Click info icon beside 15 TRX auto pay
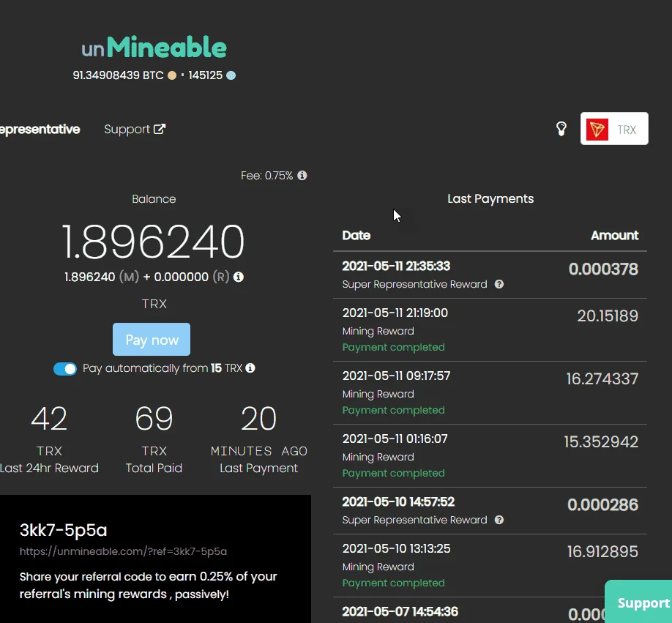 (250, 368)
